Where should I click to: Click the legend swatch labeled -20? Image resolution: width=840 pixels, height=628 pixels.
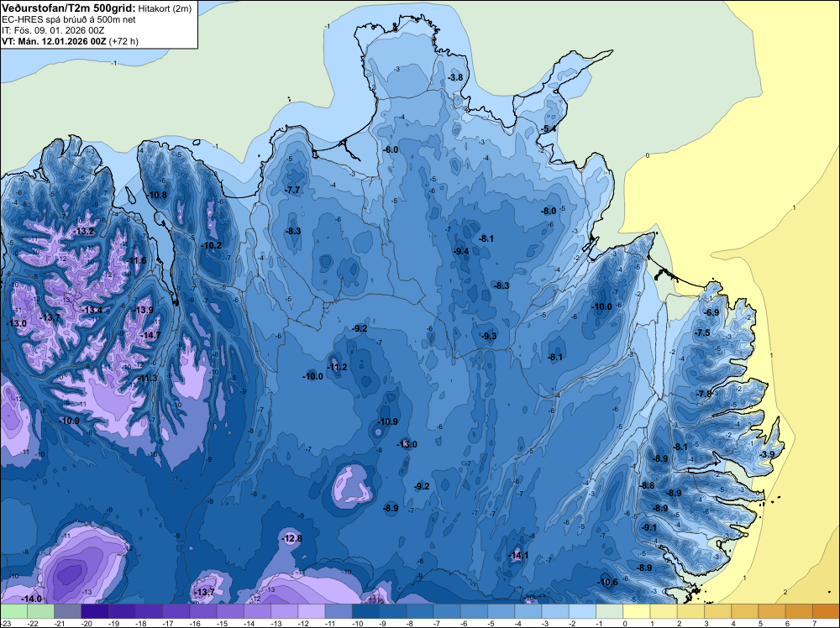tap(95, 611)
